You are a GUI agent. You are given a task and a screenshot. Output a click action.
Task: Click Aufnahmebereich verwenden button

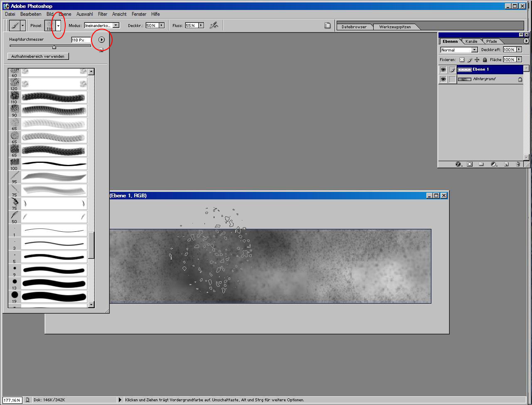tap(38, 56)
